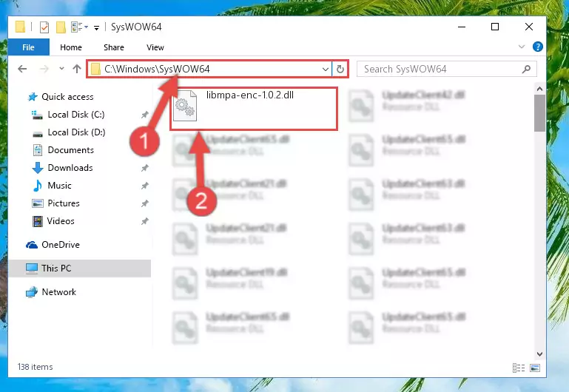Click the Properties icon in quick access toolbar
This screenshot has height=392, width=569.
[44, 27]
